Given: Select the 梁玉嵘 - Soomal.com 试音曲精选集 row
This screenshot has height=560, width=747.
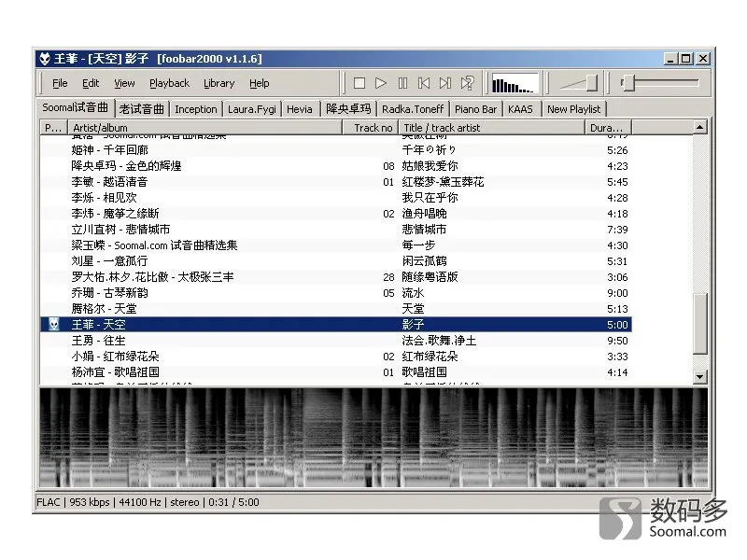Looking at the screenshot, I should [336, 245].
